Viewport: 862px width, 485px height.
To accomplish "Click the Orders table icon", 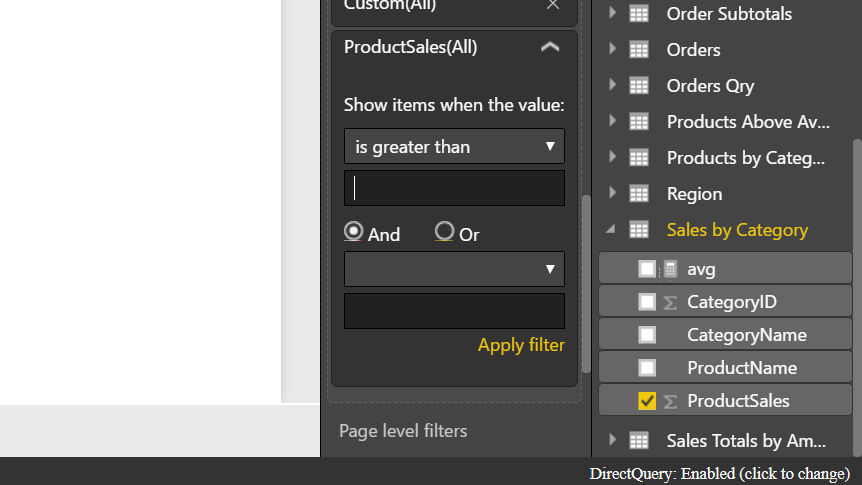I will (x=639, y=49).
